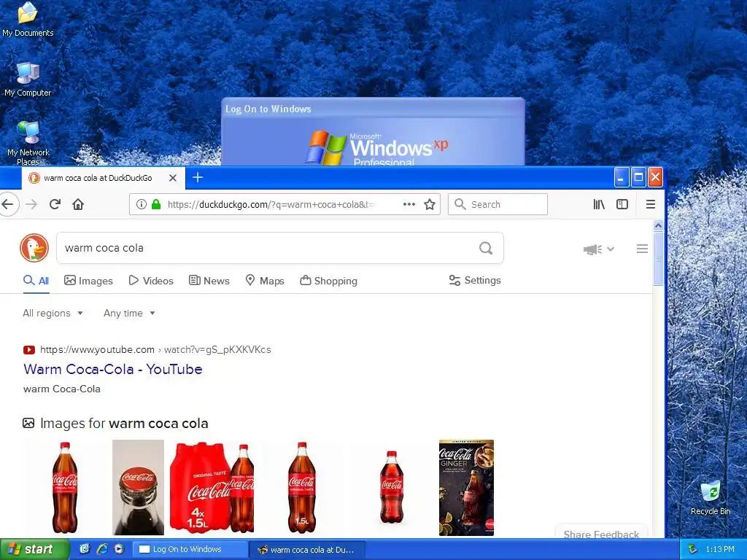Toggle the browser sidebar view
Screen dimensions: 747x560
pyautogui.click(x=622, y=204)
